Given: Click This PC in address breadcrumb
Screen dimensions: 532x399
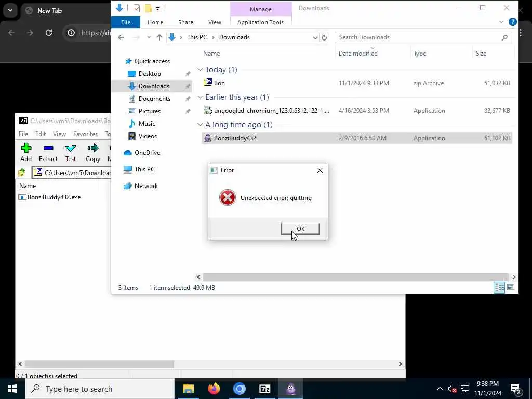Looking at the screenshot, I should (x=197, y=37).
